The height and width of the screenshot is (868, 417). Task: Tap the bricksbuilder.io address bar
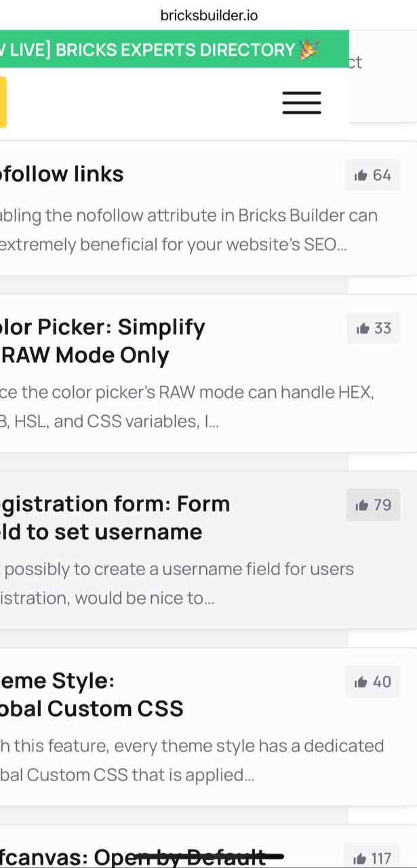(208, 14)
